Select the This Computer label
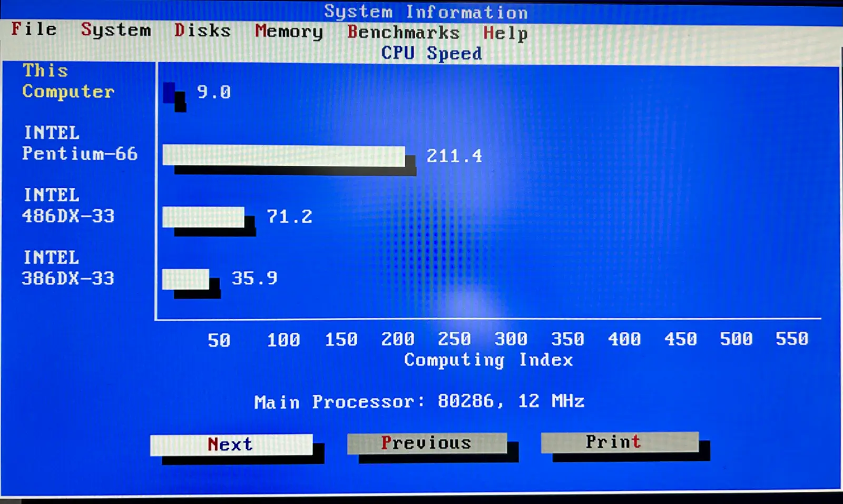This screenshot has height=504, width=843. 68,81
